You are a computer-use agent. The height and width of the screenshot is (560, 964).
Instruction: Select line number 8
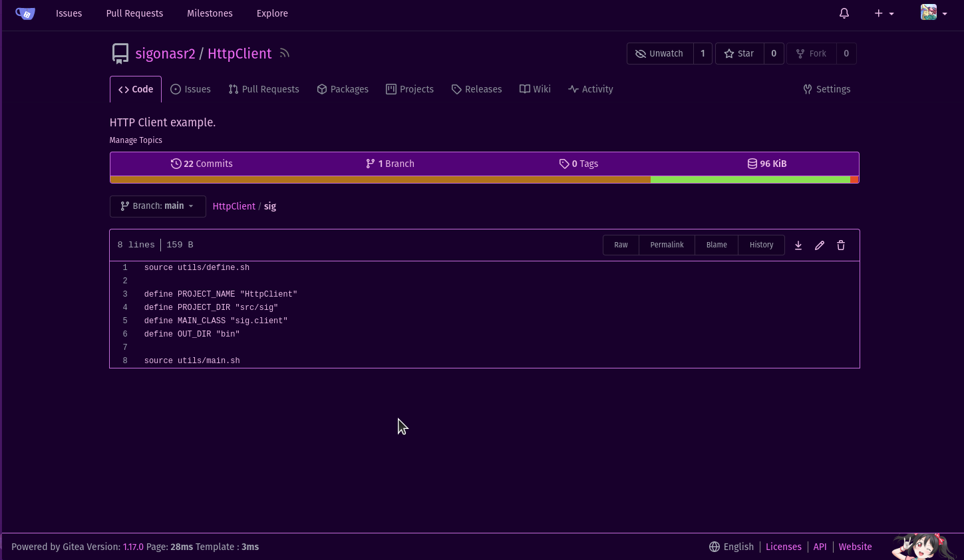125,360
